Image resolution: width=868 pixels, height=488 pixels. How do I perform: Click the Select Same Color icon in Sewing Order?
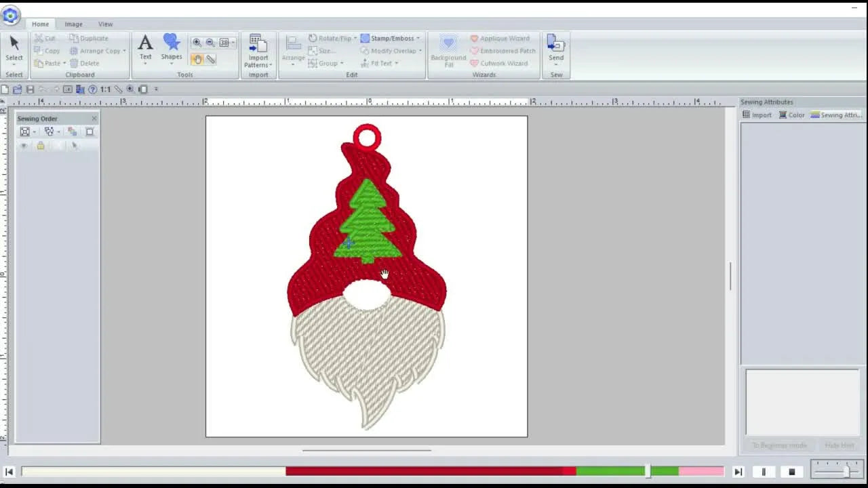pos(49,131)
